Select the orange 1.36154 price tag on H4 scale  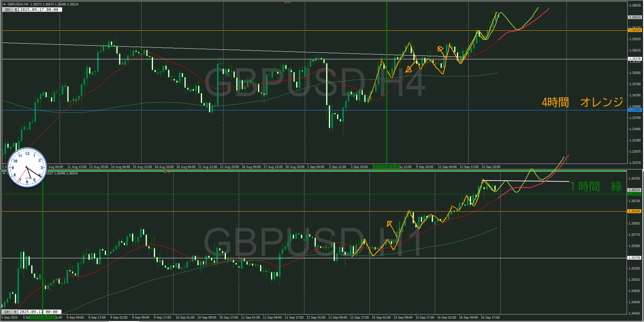tap(634, 30)
